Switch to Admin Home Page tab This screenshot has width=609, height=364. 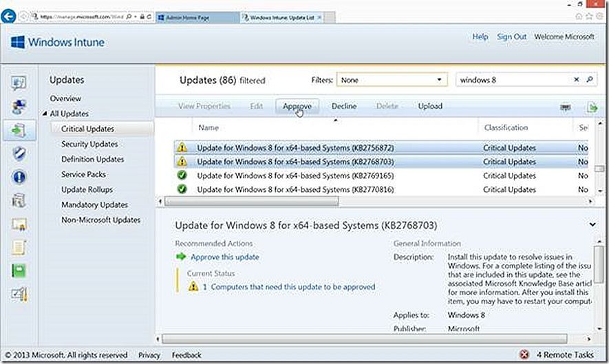click(198, 17)
